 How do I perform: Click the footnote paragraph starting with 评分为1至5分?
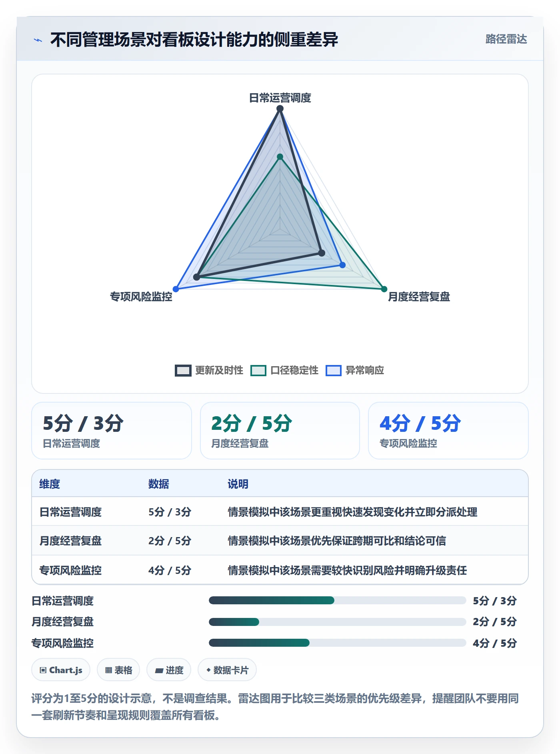275,707
